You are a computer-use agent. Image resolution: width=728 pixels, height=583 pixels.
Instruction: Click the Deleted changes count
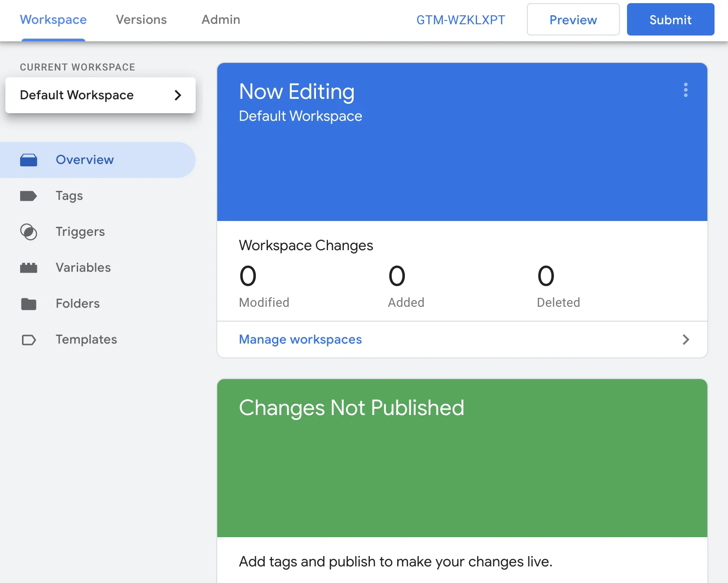[x=546, y=276]
